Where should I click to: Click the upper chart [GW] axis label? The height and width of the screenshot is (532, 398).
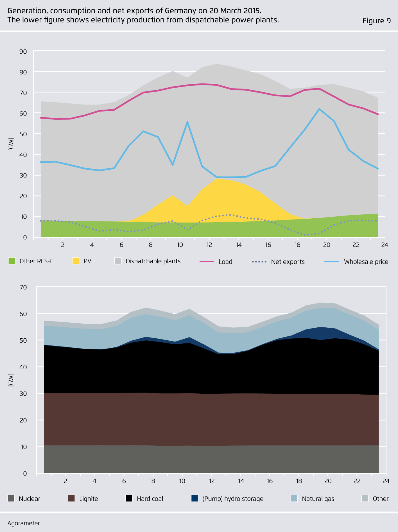tap(11, 144)
